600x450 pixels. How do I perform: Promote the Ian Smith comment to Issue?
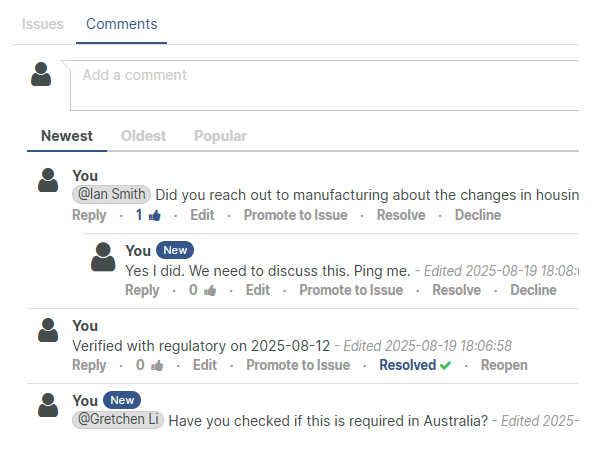[x=295, y=216]
